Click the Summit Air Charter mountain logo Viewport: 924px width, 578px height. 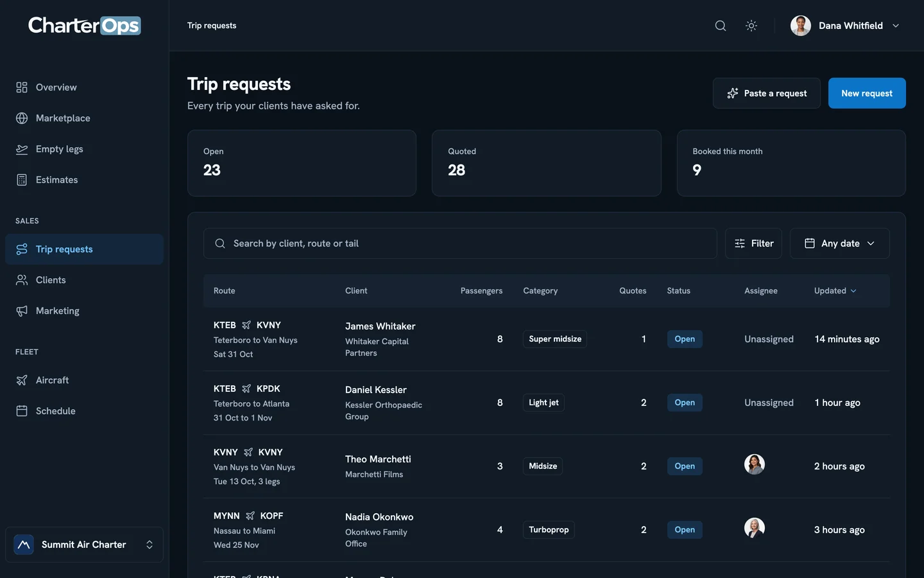(x=24, y=545)
